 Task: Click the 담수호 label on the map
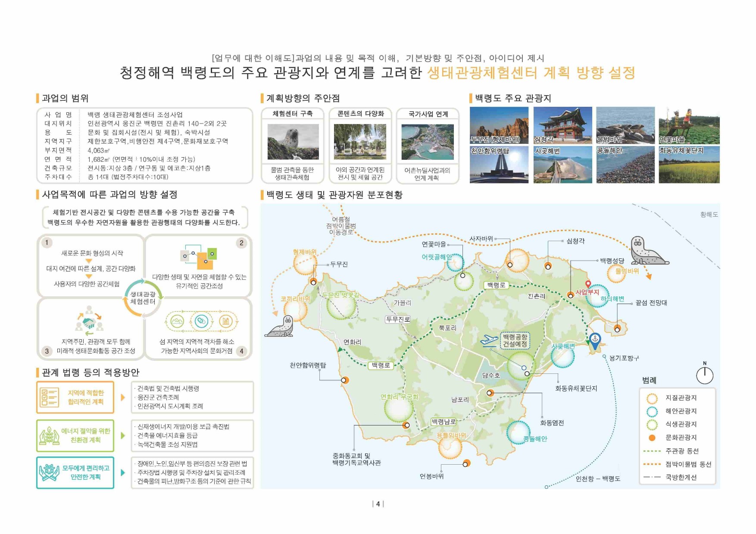(491, 375)
